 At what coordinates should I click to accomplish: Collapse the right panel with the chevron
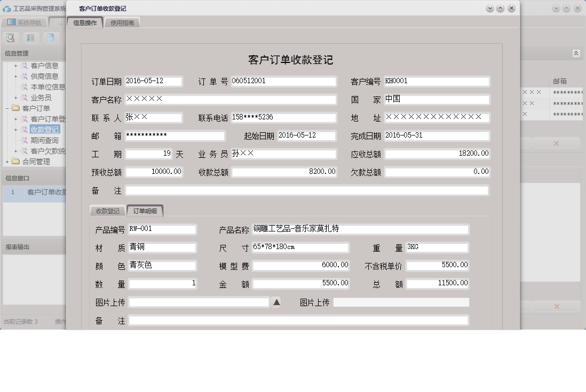[x=575, y=53]
